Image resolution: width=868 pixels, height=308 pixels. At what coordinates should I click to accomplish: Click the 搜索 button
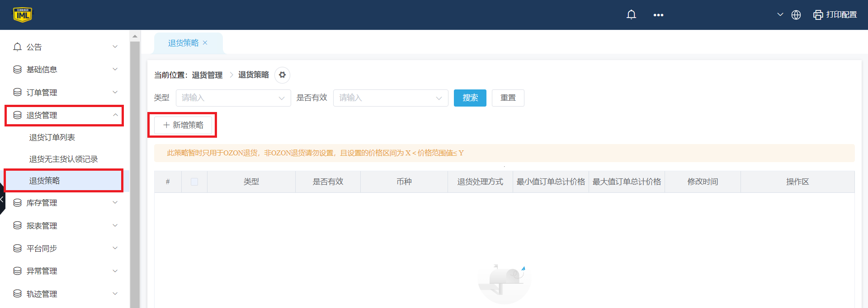[470, 98]
